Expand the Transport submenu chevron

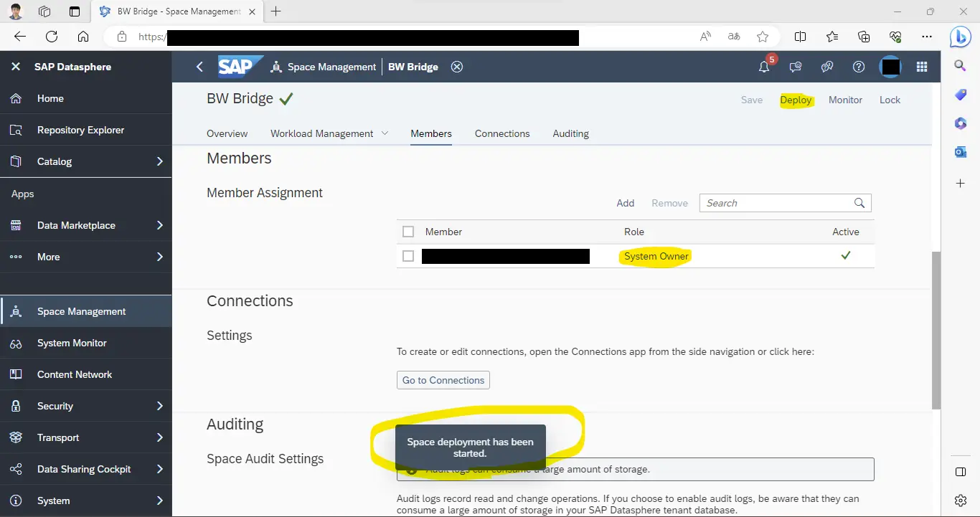pos(160,437)
